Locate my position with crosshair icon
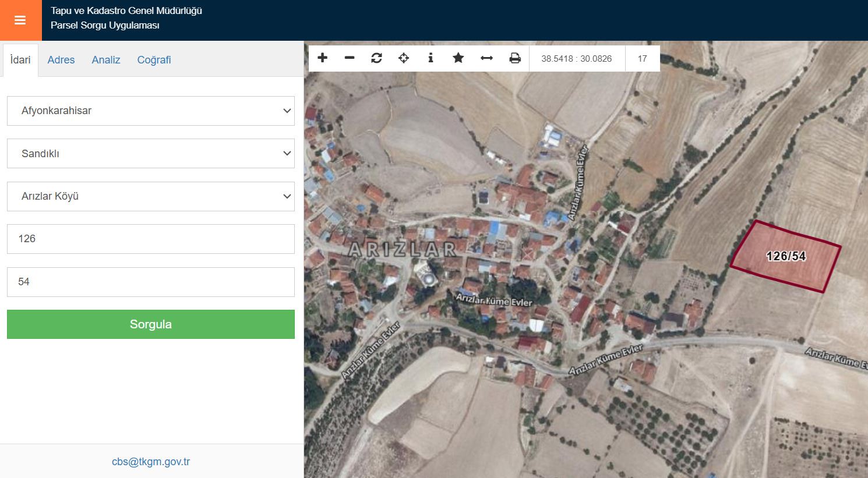 pyautogui.click(x=403, y=58)
